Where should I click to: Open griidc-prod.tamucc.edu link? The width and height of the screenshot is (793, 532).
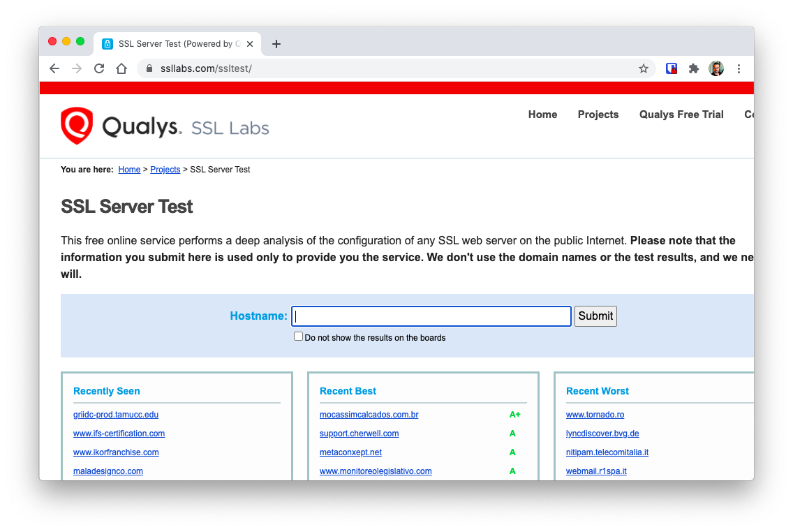click(116, 415)
